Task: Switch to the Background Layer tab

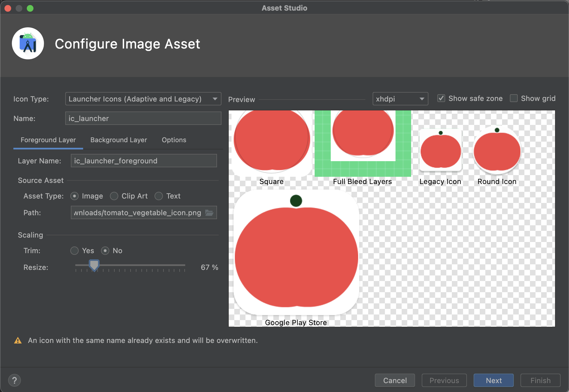Action: 119,140
